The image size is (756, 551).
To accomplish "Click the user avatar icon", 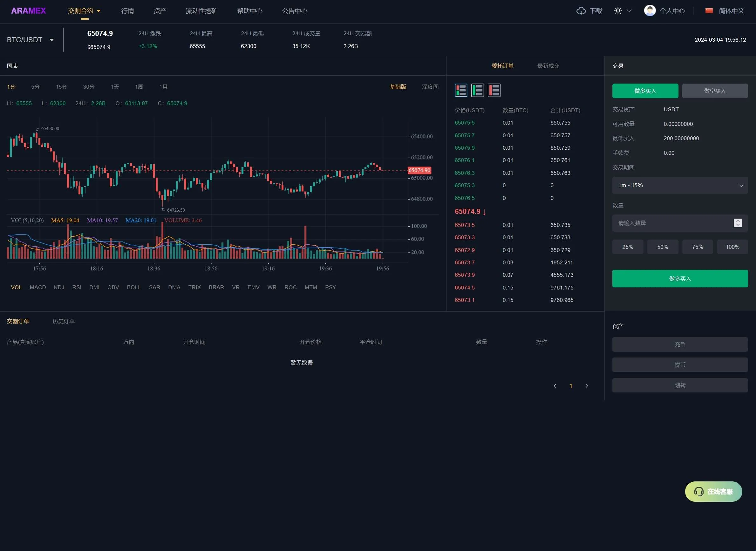I will (650, 11).
